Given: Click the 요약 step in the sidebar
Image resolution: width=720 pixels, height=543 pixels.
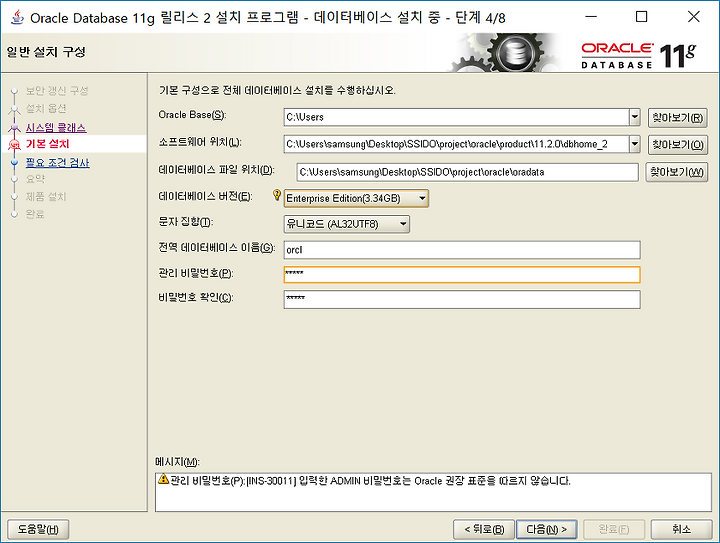Looking at the screenshot, I should point(35,179).
